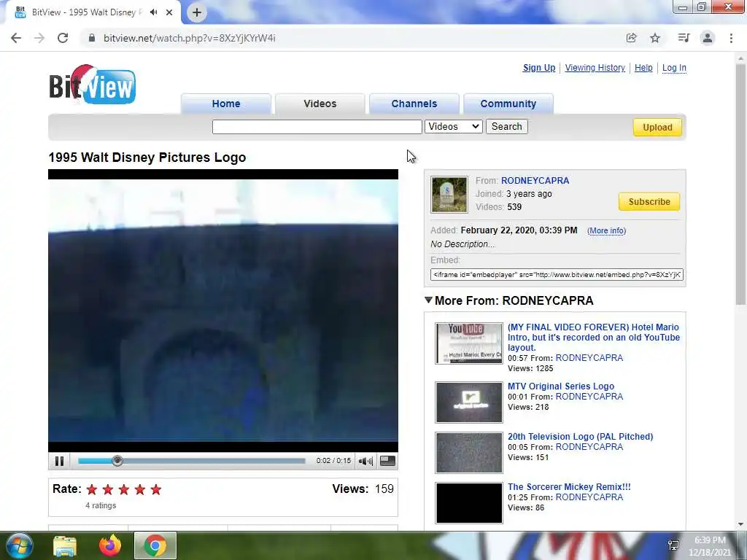Launch Firefox from the taskbar
This screenshot has width=747, height=560.
110,545
